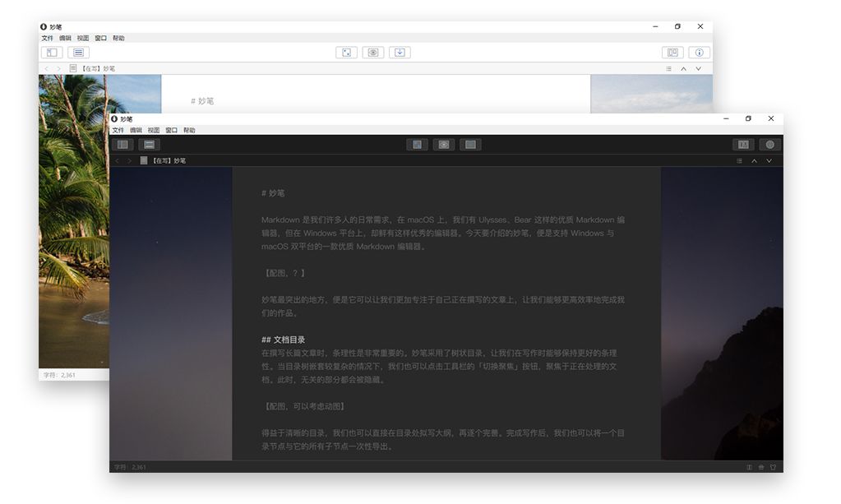Click the 【配图，可以考虑动图】 placeholder line
Image resolution: width=841 pixels, height=504 pixels.
click(x=304, y=406)
